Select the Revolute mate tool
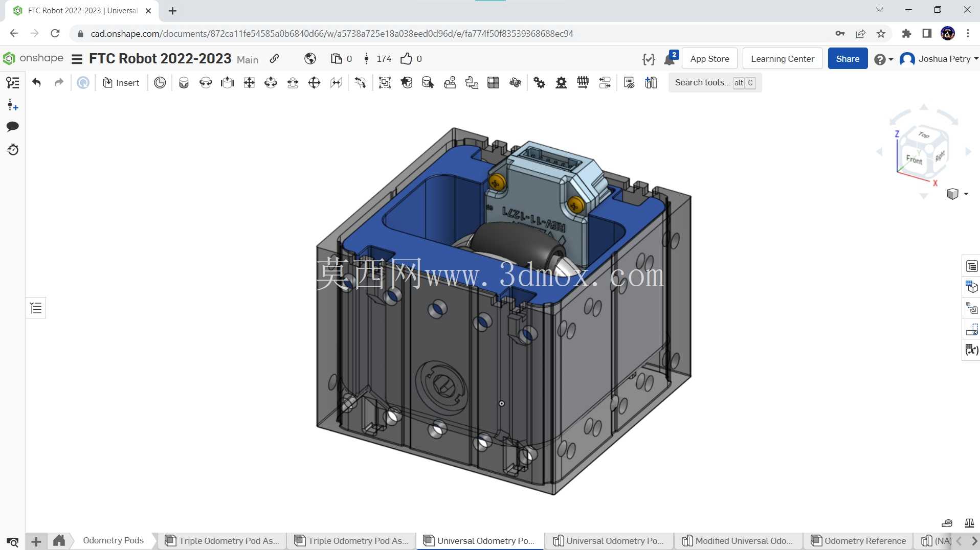Viewport: 980px width, 550px height. (x=206, y=83)
